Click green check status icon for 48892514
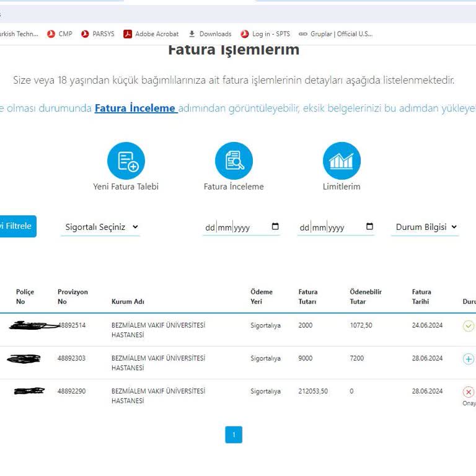476x476 pixels. [469, 326]
